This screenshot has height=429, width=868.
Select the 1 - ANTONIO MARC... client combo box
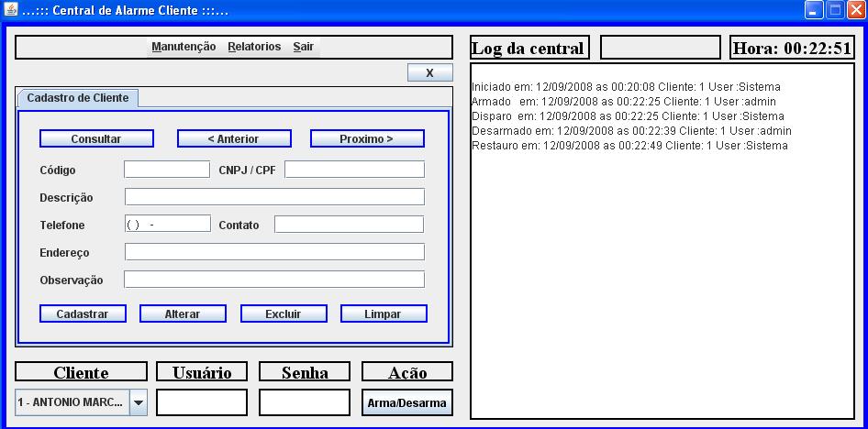point(81,403)
